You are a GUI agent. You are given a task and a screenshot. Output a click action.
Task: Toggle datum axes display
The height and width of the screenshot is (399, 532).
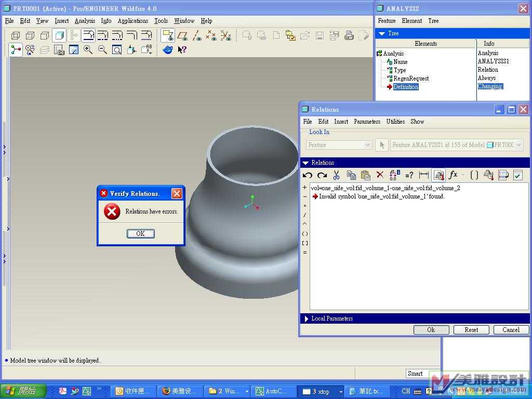pos(197,35)
